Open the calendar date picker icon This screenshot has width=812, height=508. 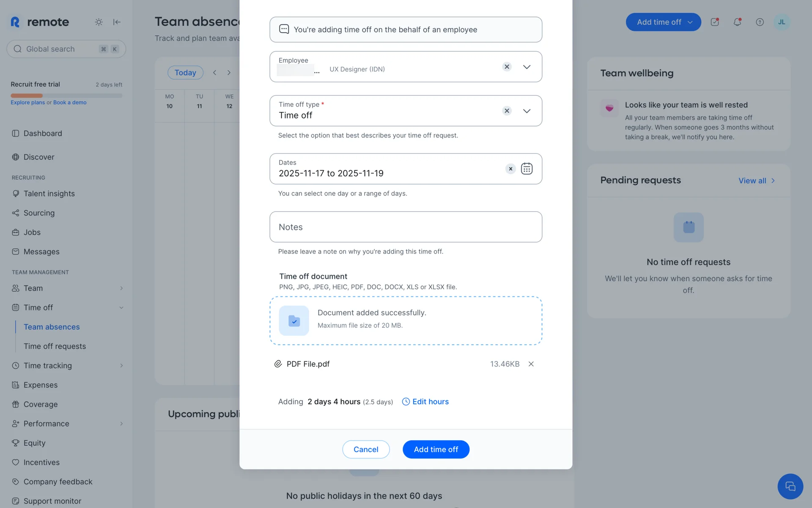[x=527, y=168]
